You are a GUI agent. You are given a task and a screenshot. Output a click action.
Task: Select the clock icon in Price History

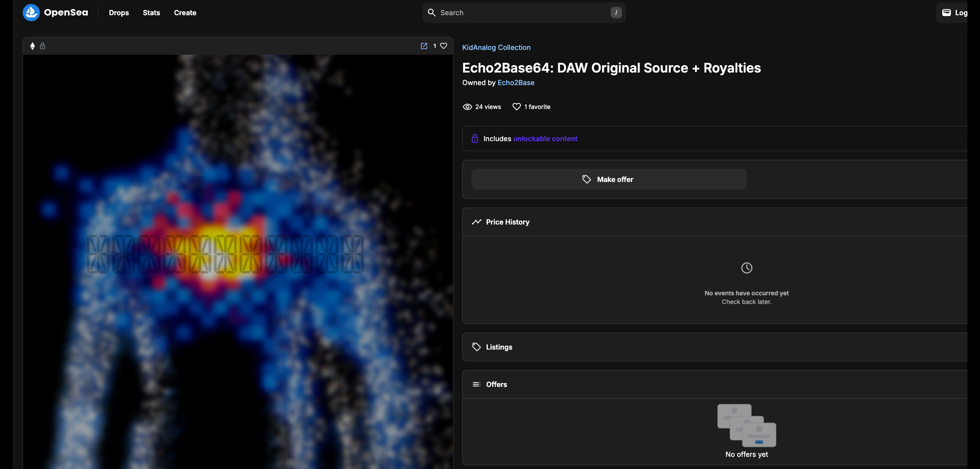[x=746, y=268]
